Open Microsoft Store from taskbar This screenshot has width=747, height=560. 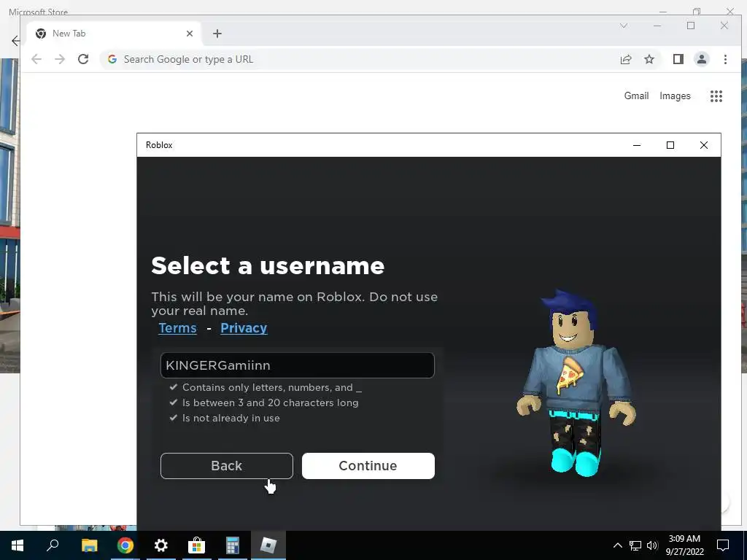[x=197, y=545]
